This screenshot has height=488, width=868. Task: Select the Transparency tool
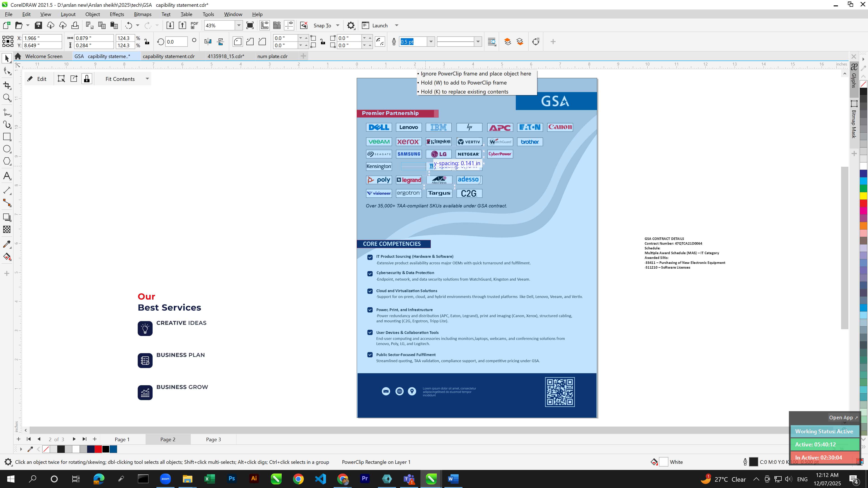pyautogui.click(x=7, y=229)
